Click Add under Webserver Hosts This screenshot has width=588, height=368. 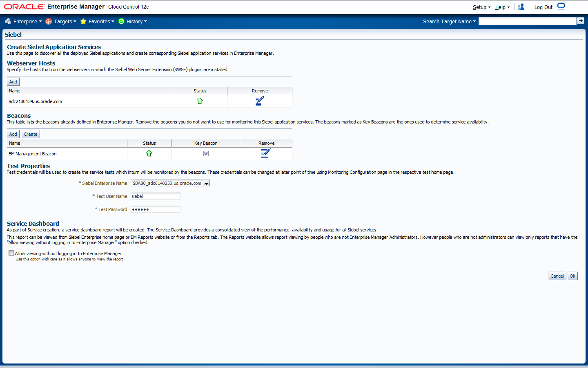tap(13, 82)
